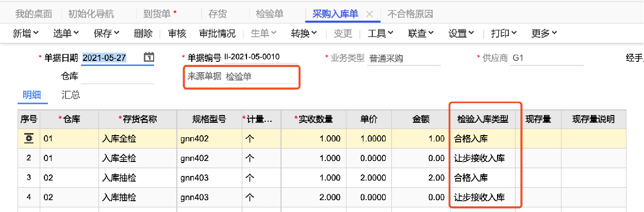This screenshot has height=212, width=644.
Task: Click the 删除 toolbar button
Action: click(x=143, y=34)
